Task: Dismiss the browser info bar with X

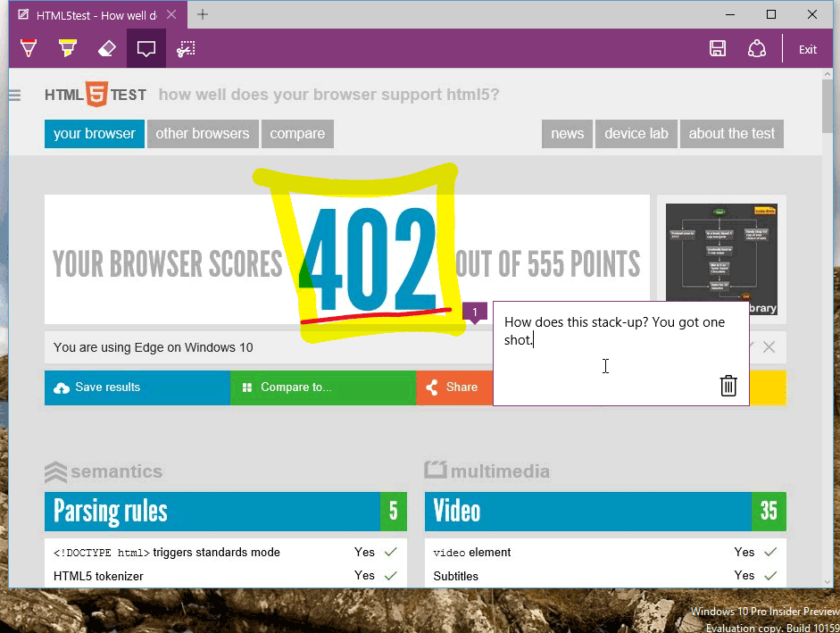Action: tap(769, 346)
